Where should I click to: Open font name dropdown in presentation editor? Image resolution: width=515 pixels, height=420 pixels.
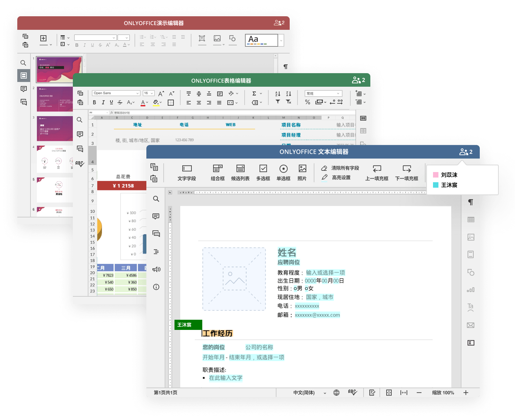[114, 38]
